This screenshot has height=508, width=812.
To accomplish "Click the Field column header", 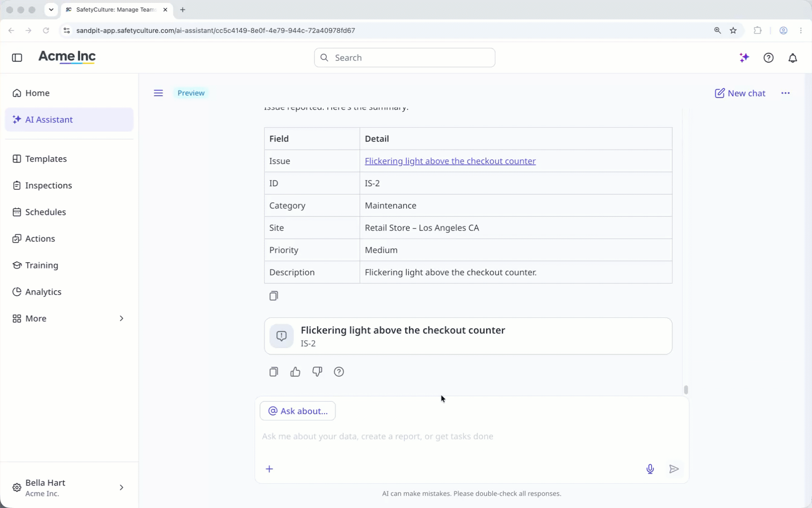I will tap(312, 139).
